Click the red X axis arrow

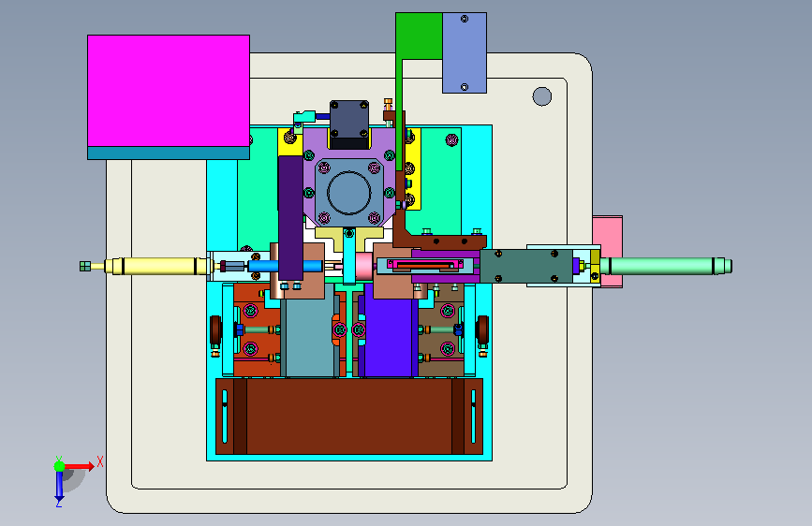pos(80,466)
